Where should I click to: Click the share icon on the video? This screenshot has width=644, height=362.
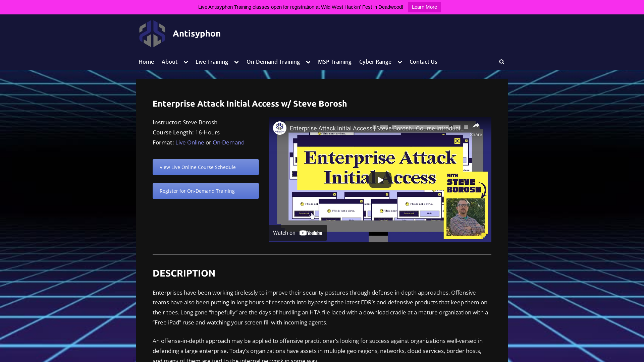476,126
